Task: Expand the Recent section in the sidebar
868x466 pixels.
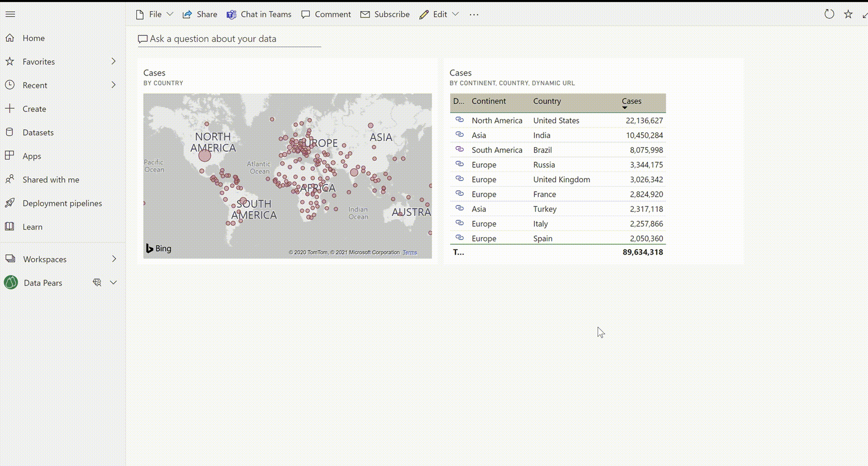Action: pyautogui.click(x=113, y=85)
